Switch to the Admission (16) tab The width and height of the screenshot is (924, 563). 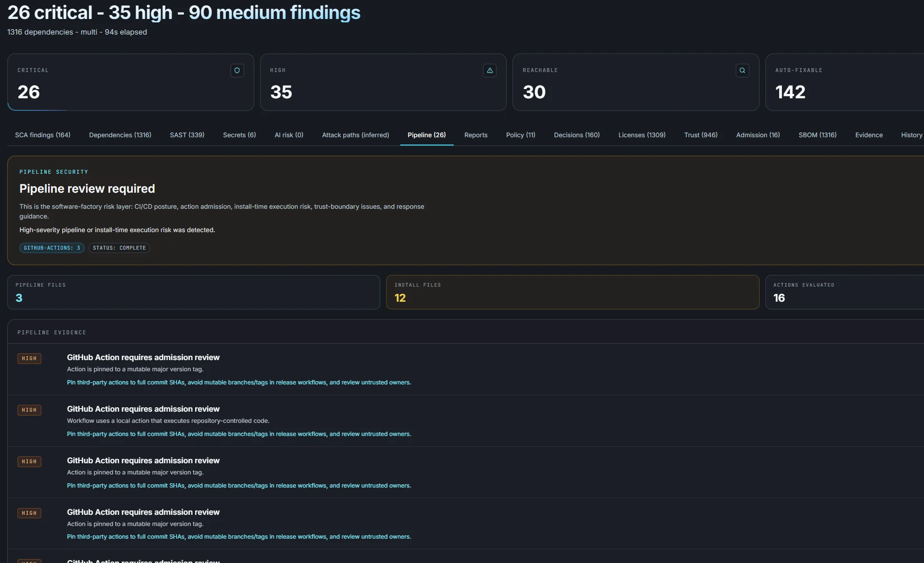point(758,135)
